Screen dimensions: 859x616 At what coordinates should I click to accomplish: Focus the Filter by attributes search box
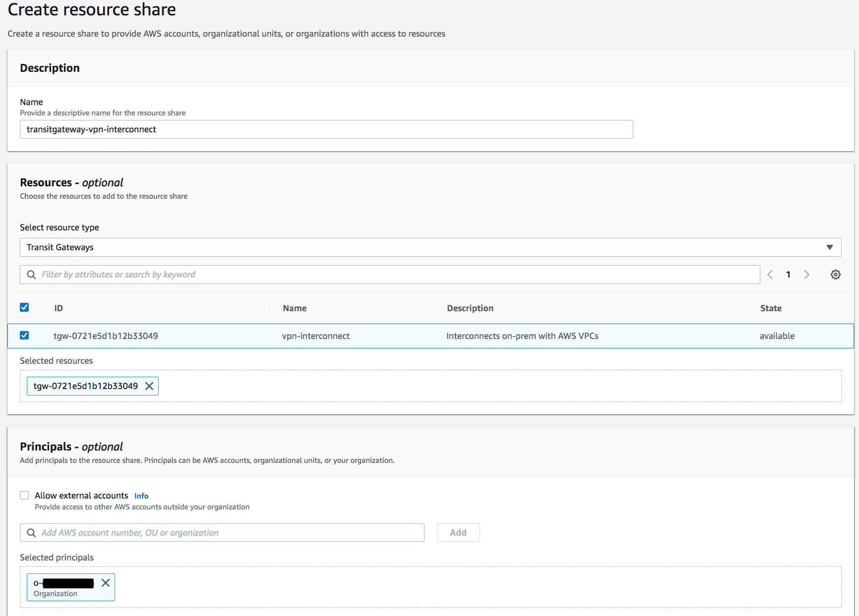pyautogui.click(x=390, y=275)
